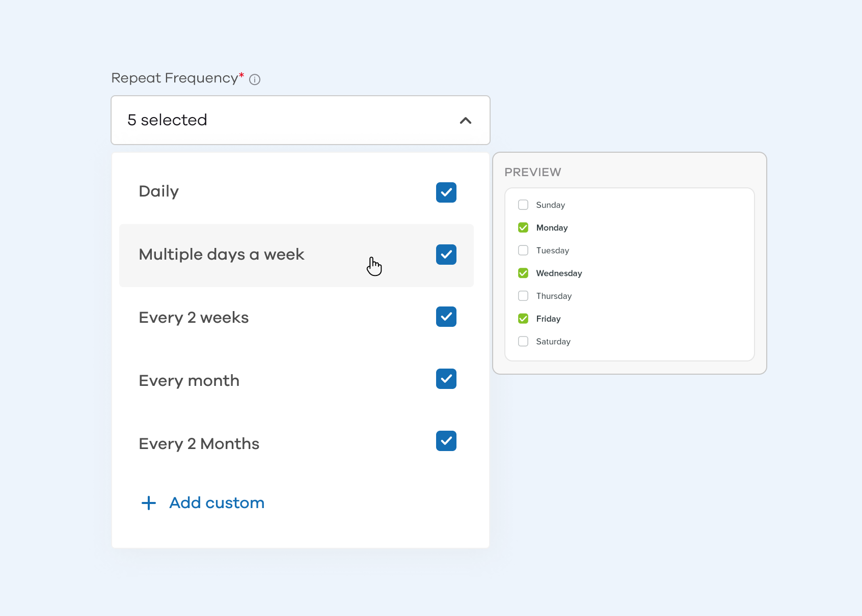
Task: Disable the Friday checkbox in Preview
Action: tap(523, 319)
